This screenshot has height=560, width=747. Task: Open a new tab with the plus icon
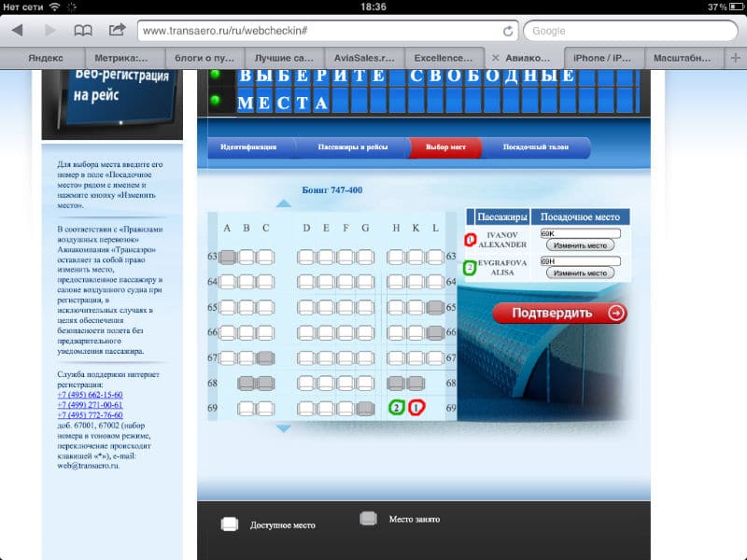pos(736,57)
